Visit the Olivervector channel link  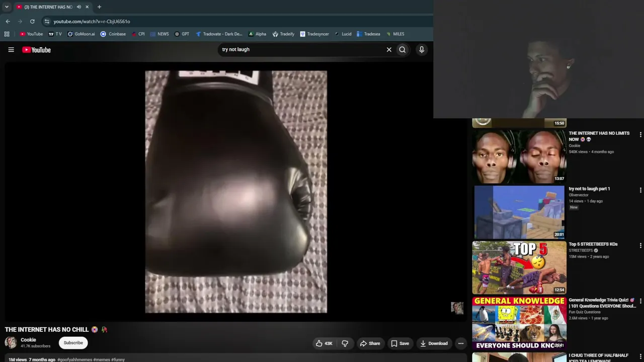coord(579,195)
